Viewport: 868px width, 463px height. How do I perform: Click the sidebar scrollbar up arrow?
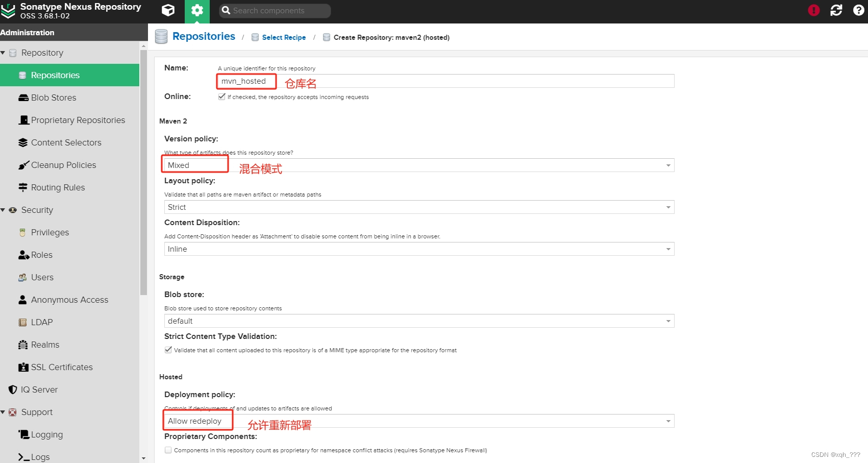pos(143,45)
